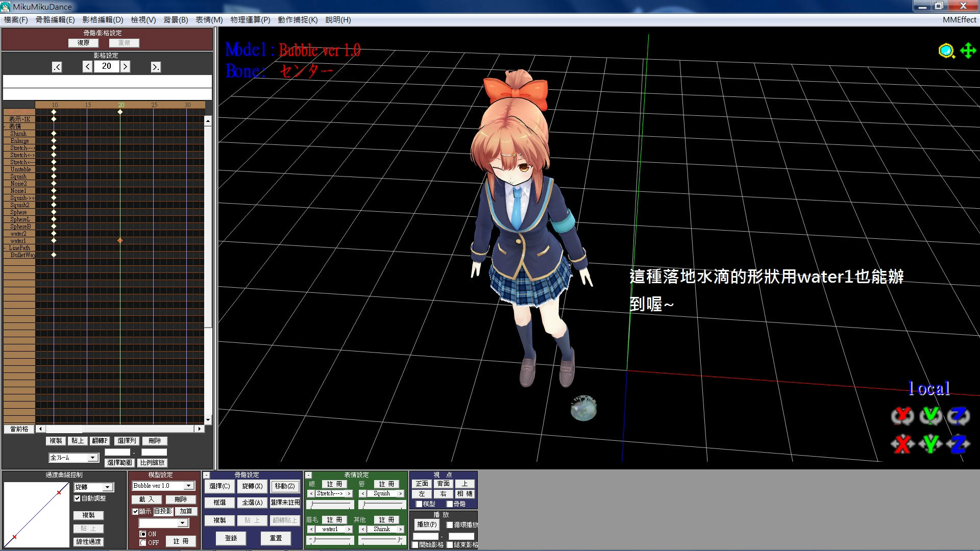980x551 pixels.
Task: Collapse the LinePath track group
Action: click(x=6, y=248)
